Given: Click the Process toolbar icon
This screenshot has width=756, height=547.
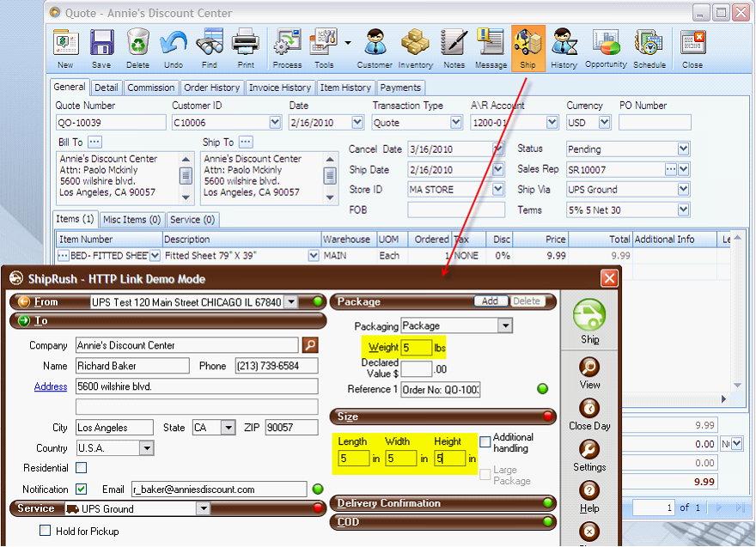Looking at the screenshot, I should point(287,48).
